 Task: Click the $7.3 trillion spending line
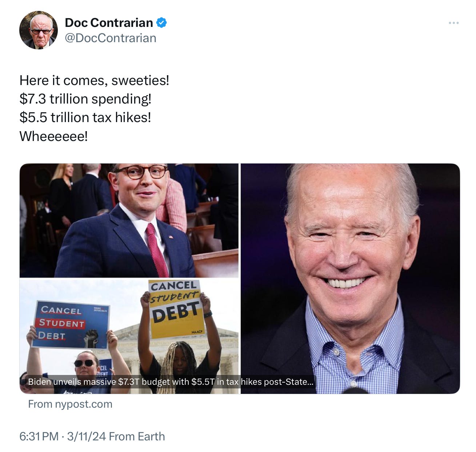point(85,99)
